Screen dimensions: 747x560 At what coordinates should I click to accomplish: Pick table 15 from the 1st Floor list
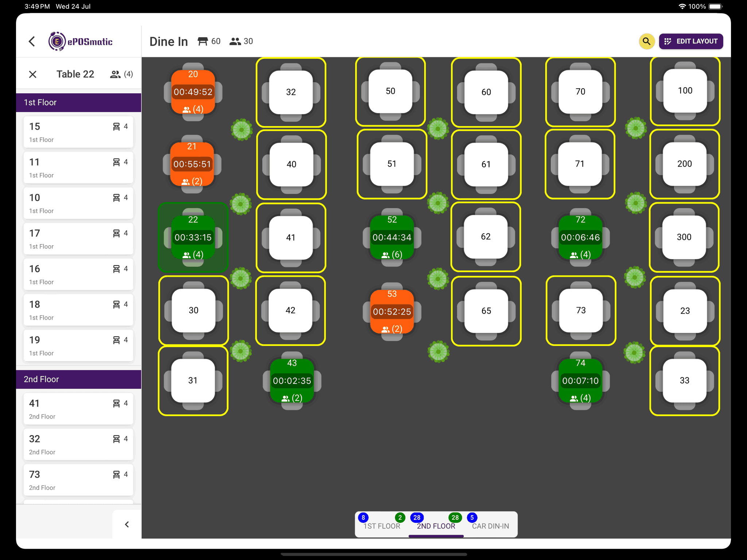coord(78,132)
